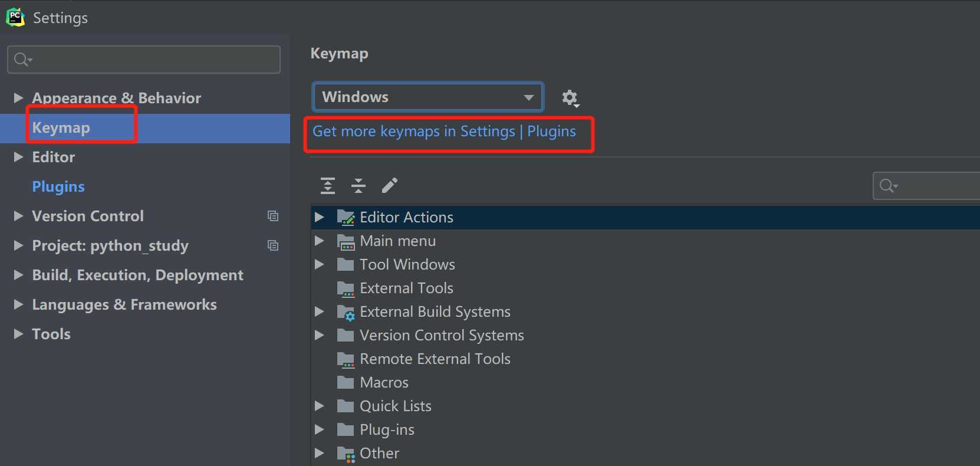
Task: Select Quick Lists tree row text
Action: coord(396,406)
